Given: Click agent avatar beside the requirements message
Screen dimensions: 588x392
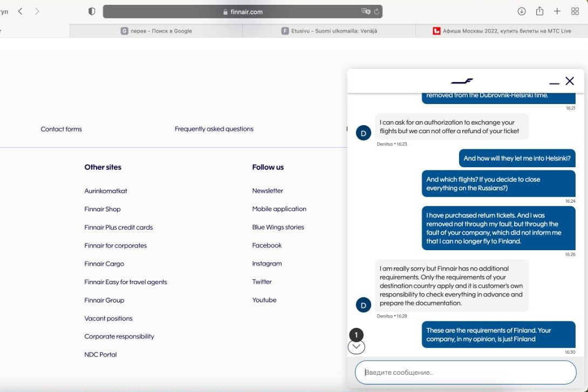Looking at the screenshot, I should [364, 305].
